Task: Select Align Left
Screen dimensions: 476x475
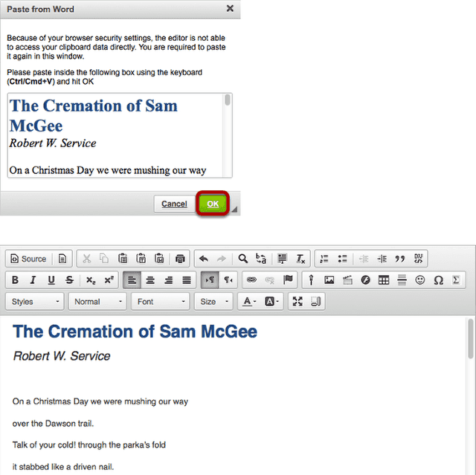Action: (132, 280)
